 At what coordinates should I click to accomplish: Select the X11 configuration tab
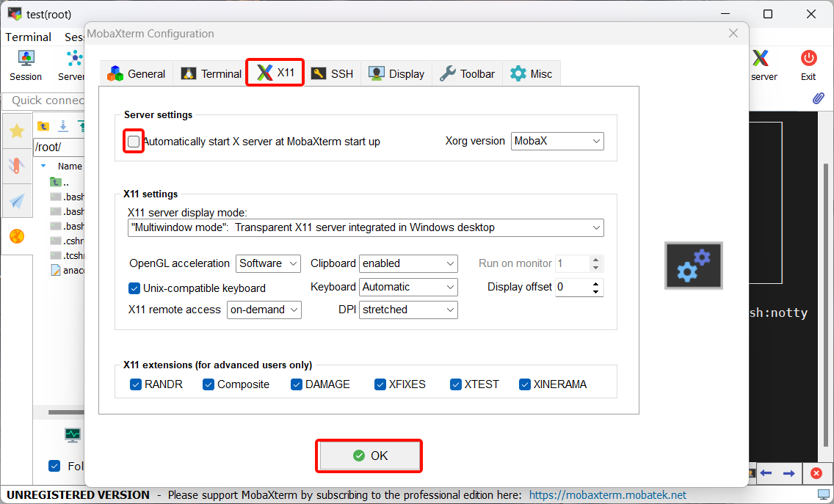tap(275, 73)
